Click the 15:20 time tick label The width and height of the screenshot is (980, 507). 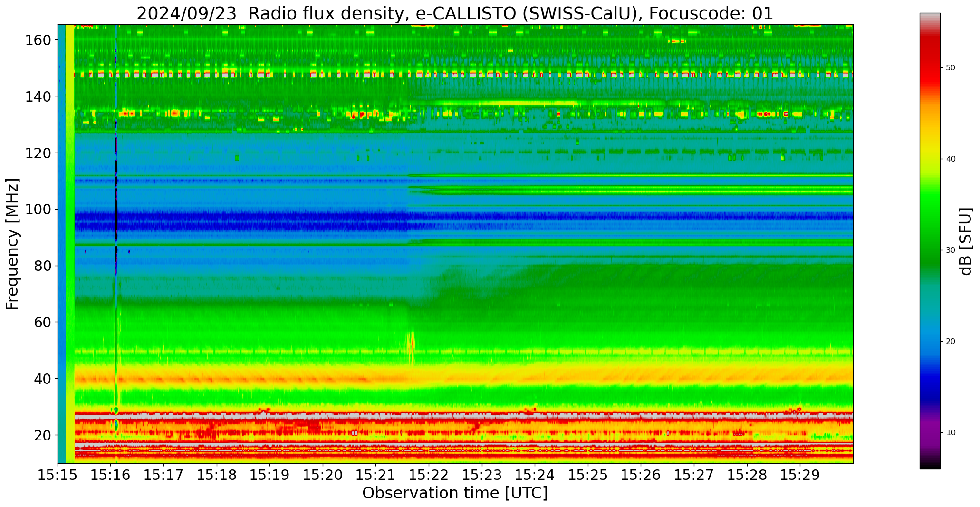(x=323, y=475)
